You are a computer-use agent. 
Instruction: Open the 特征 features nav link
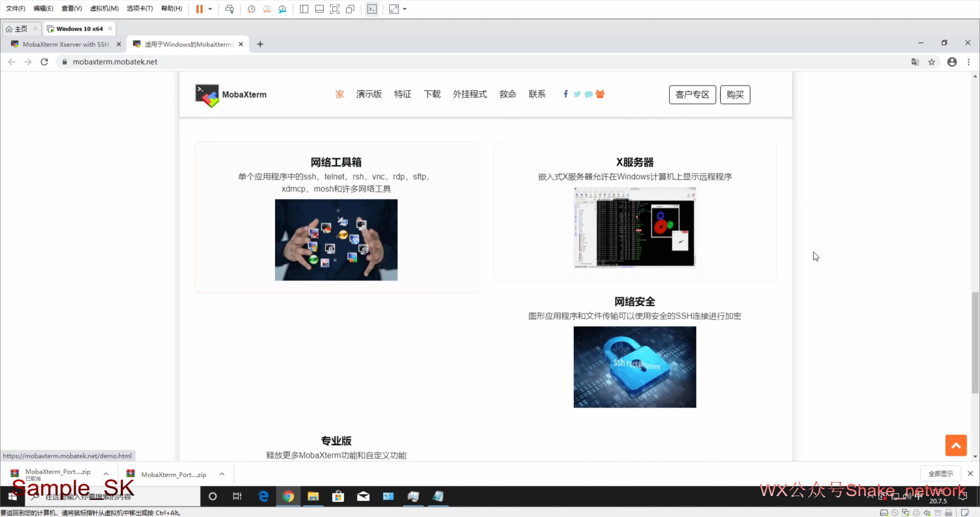[x=402, y=94]
